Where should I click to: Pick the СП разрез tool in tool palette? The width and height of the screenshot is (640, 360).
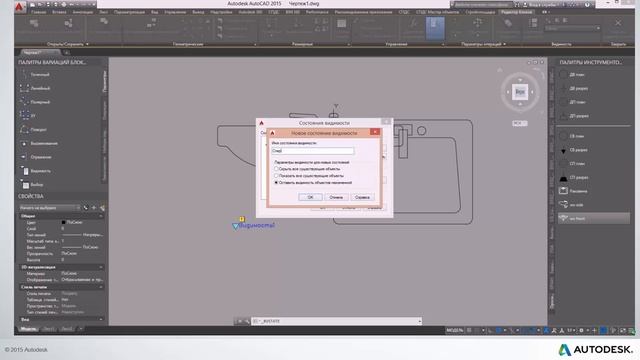coord(575,178)
